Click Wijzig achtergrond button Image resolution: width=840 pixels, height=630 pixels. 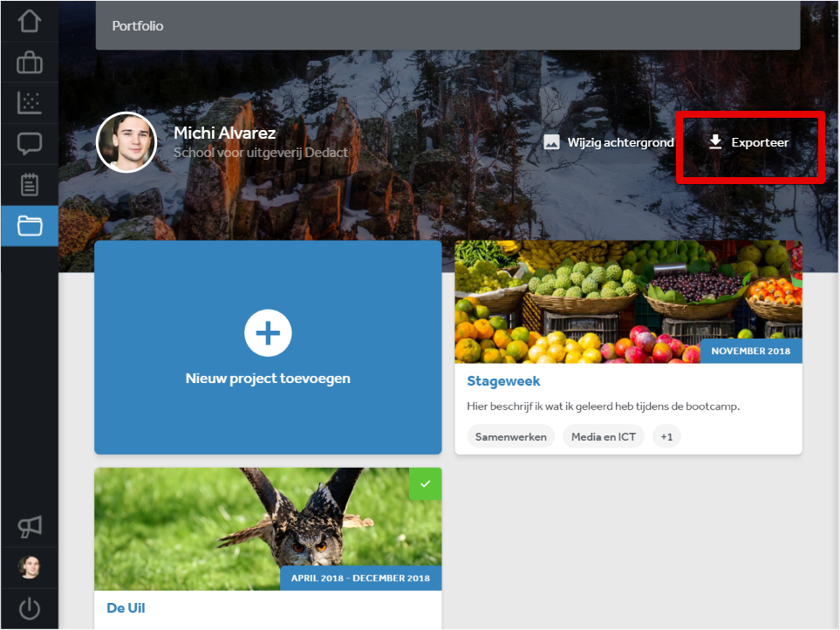(x=609, y=142)
